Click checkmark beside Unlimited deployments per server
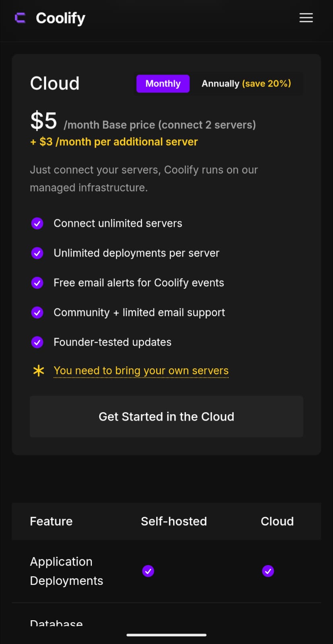The image size is (333, 644). point(37,253)
